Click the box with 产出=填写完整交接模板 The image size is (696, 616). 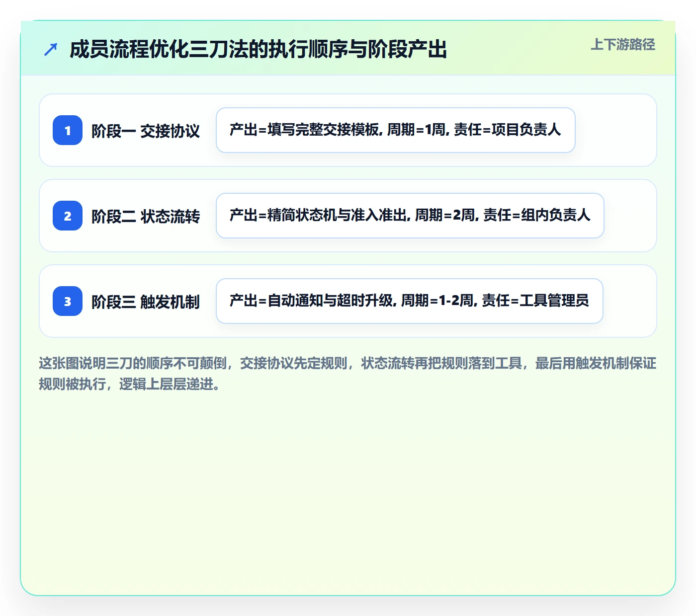pyautogui.click(x=396, y=130)
